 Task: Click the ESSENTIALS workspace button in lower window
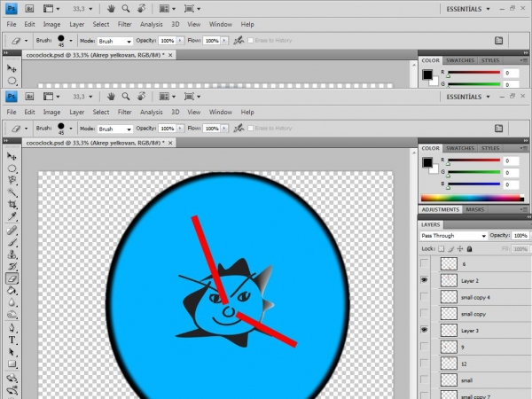(468, 97)
